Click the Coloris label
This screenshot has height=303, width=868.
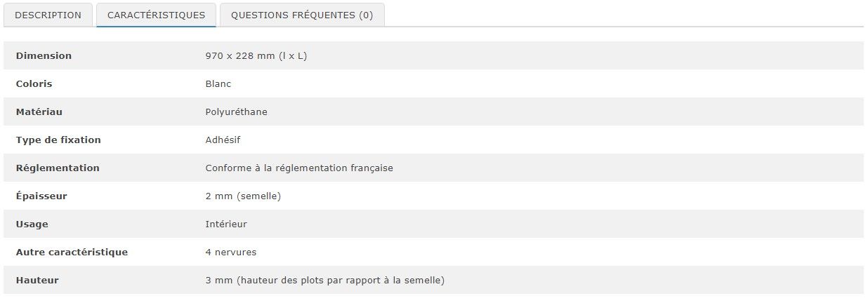click(34, 84)
